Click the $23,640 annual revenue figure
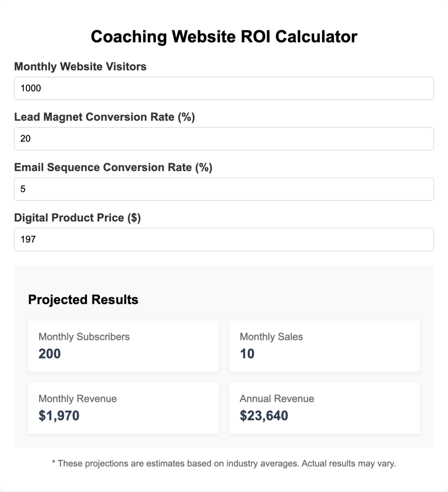The image size is (448, 492). coord(264,416)
